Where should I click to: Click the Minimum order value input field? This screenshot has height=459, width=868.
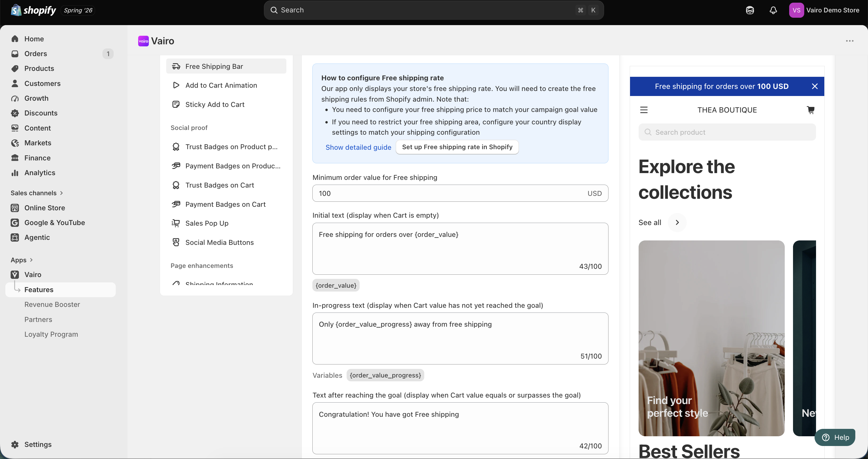tap(460, 193)
